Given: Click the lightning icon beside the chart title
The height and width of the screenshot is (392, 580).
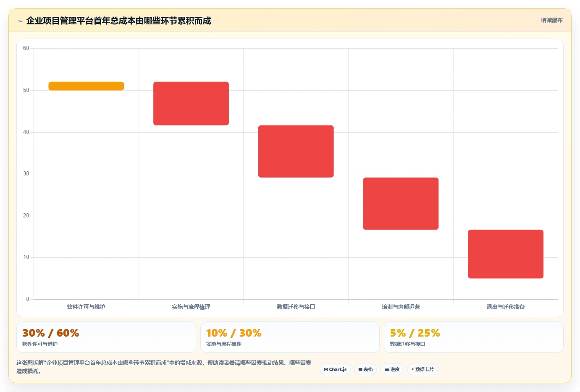Looking at the screenshot, I should (20, 21).
